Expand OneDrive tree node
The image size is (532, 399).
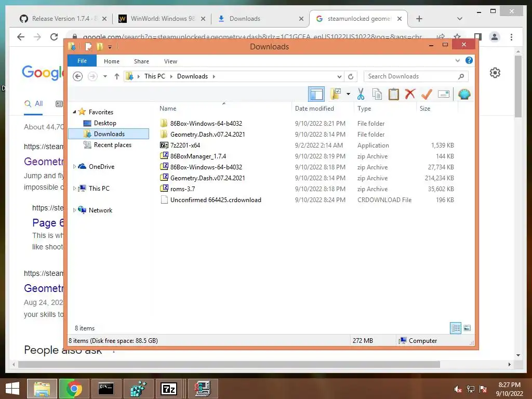pos(74,167)
